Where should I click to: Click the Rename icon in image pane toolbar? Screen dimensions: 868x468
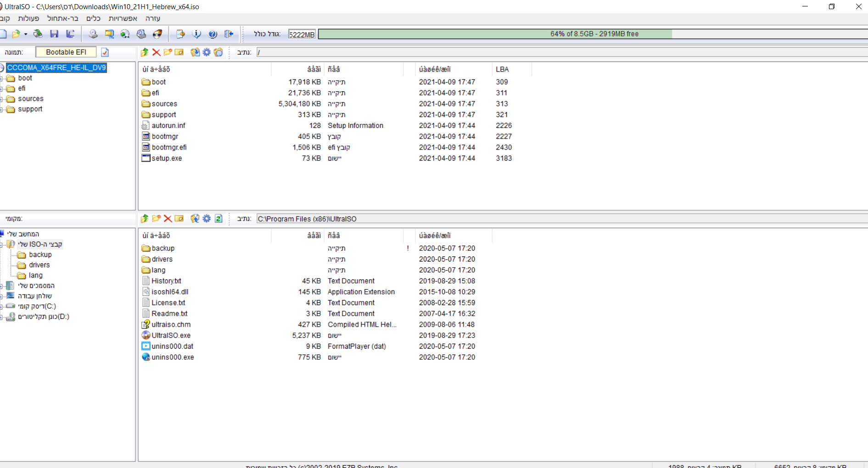tap(179, 52)
